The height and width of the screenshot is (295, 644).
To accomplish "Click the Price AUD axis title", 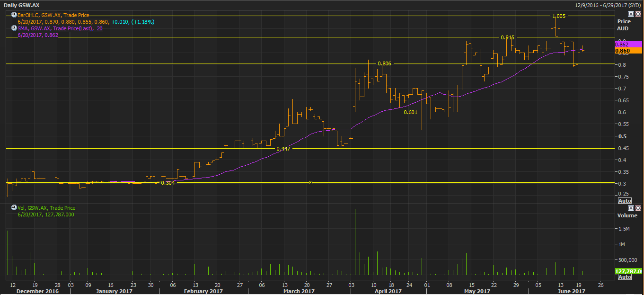I will coord(624,25).
